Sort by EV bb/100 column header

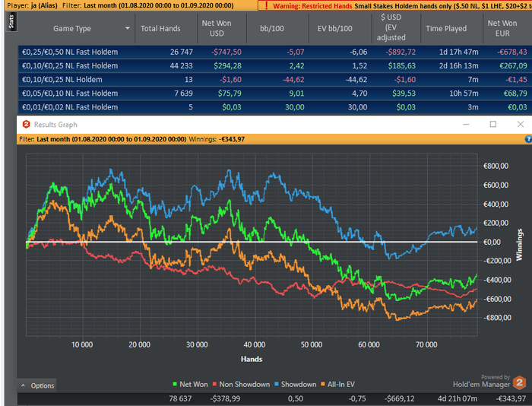[x=335, y=28]
